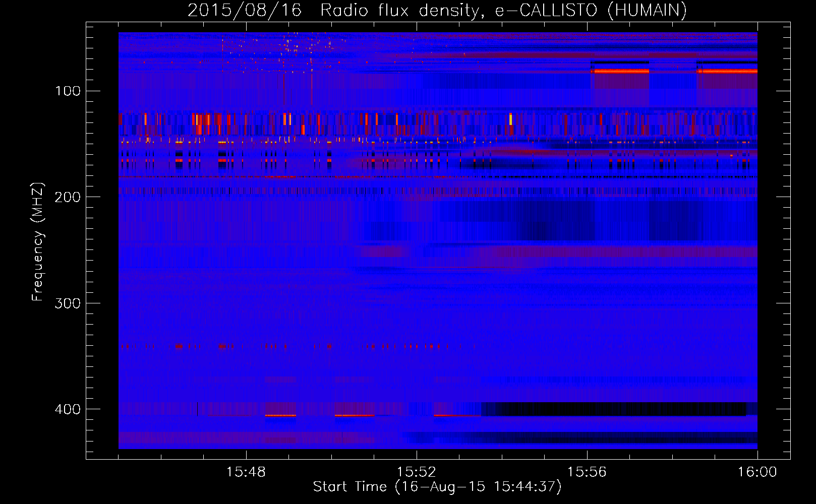Image resolution: width=816 pixels, height=504 pixels.
Task: Click the date 2015/08/16 in the title
Action: point(245,10)
